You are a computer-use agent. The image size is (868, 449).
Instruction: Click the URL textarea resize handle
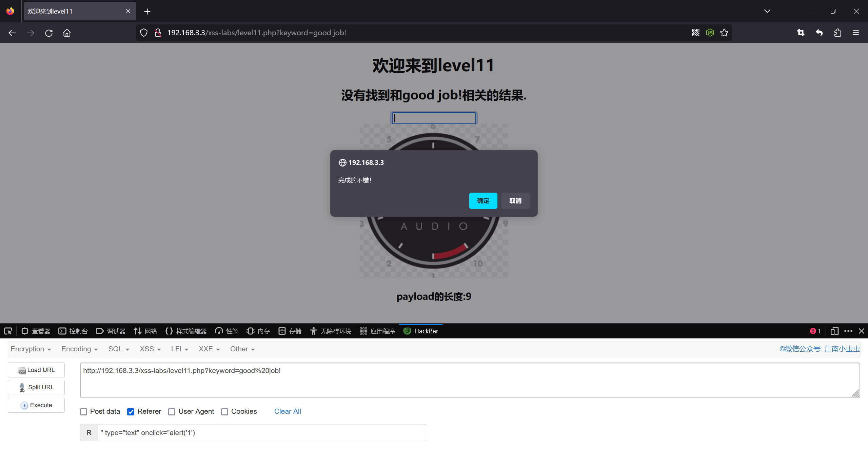tap(855, 393)
